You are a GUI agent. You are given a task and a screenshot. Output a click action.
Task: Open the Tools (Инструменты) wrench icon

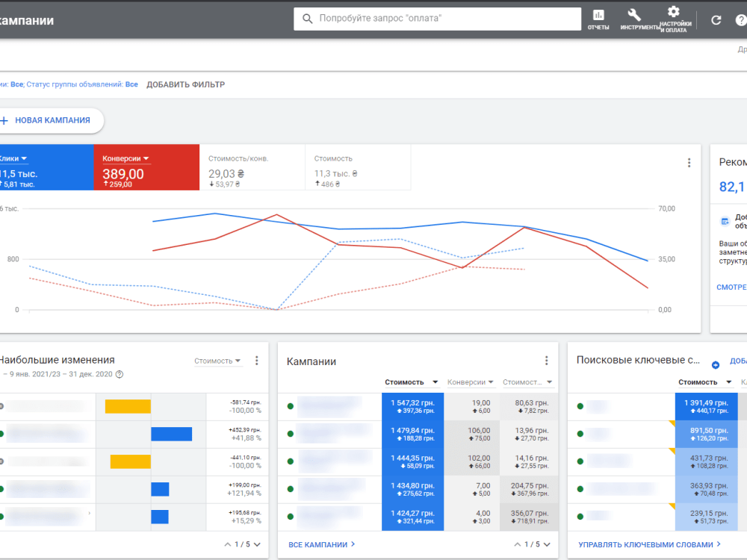pos(634,19)
